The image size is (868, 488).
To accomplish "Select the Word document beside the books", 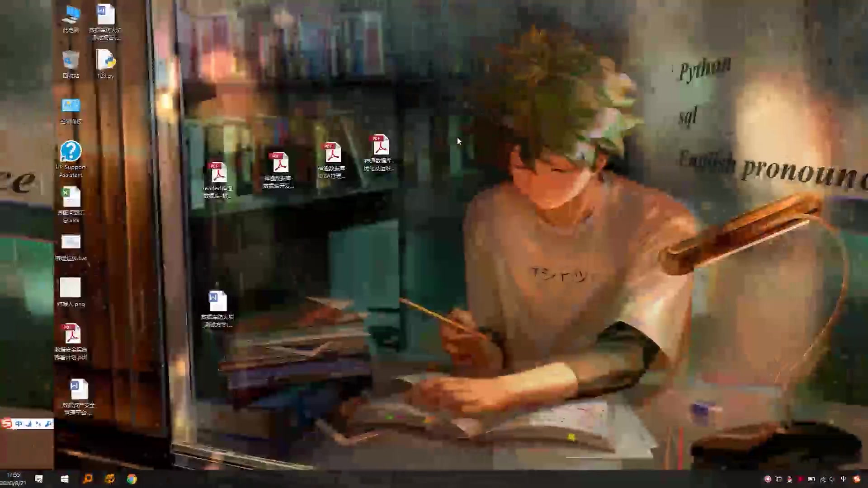I will (217, 302).
